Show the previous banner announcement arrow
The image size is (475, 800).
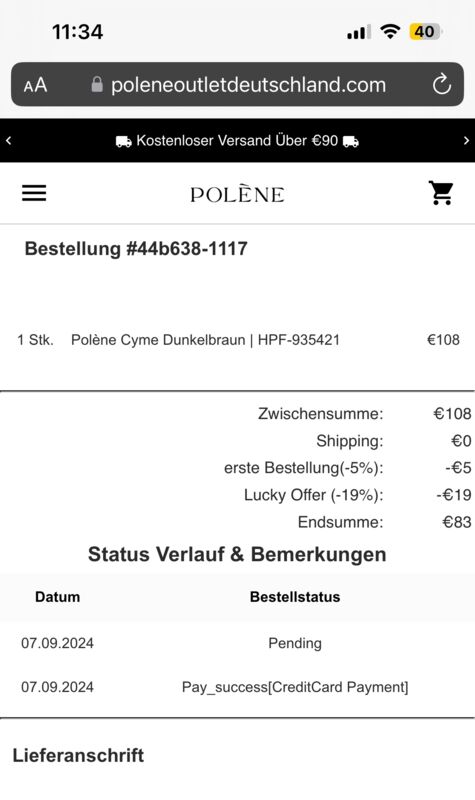coord(9,140)
